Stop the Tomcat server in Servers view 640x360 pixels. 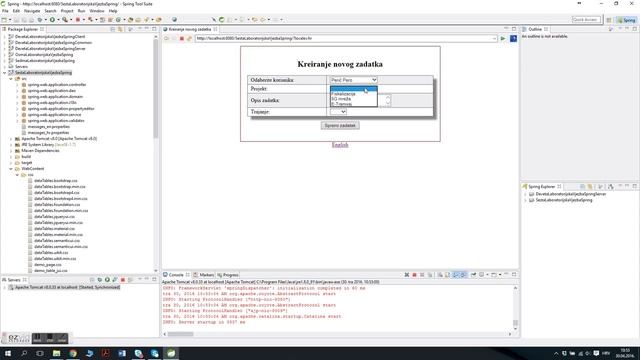point(122,280)
